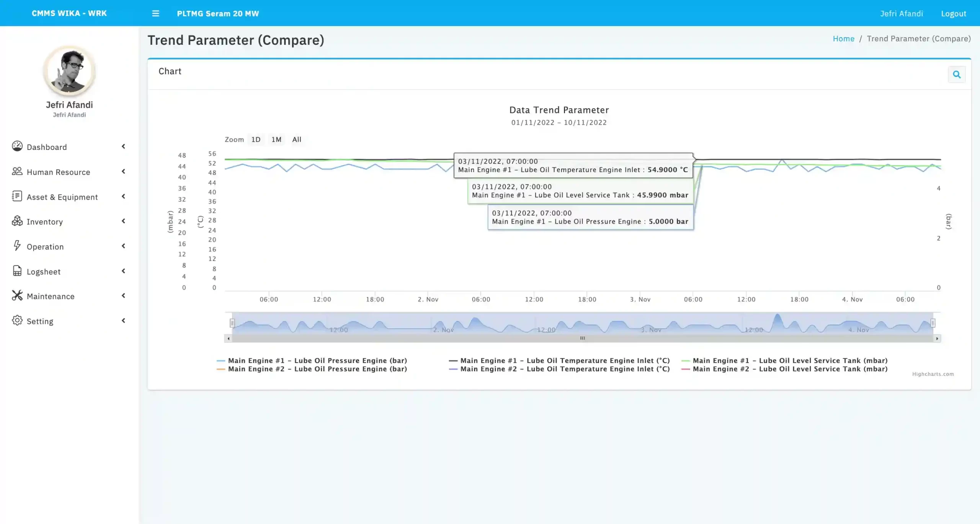Image resolution: width=980 pixels, height=524 pixels.
Task: Click the Setting gear icon
Action: [x=17, y=321]
